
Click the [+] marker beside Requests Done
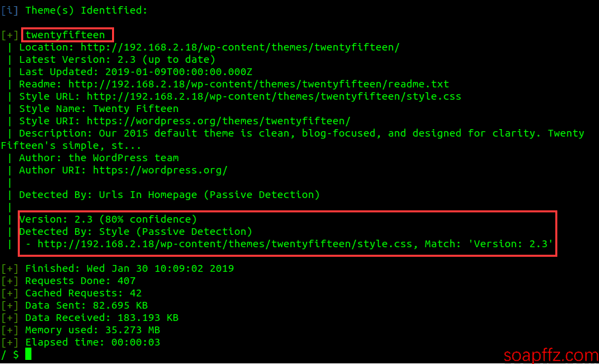coord(10,281)
